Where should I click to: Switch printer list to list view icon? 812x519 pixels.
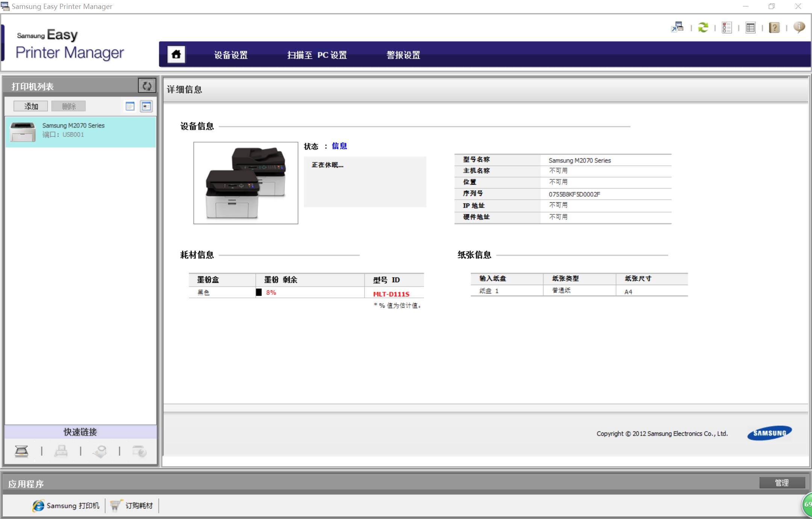click(x=130, y=106)
